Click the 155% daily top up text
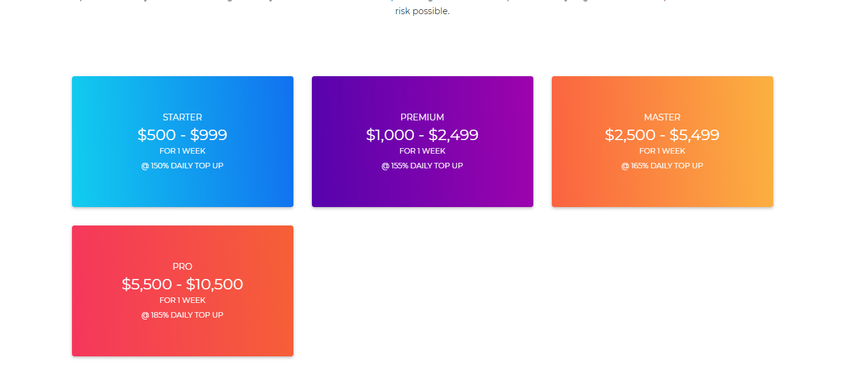 click(x=422, y=166)
